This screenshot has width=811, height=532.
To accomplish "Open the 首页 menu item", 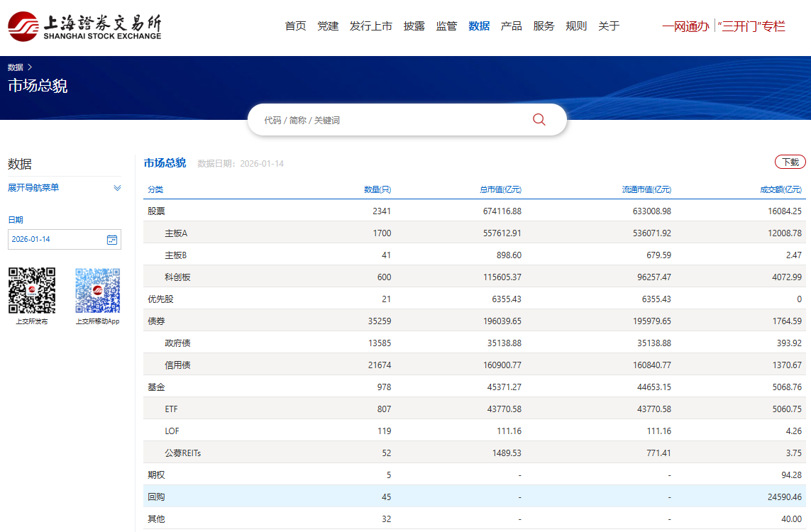I will (x=295, y=26).
